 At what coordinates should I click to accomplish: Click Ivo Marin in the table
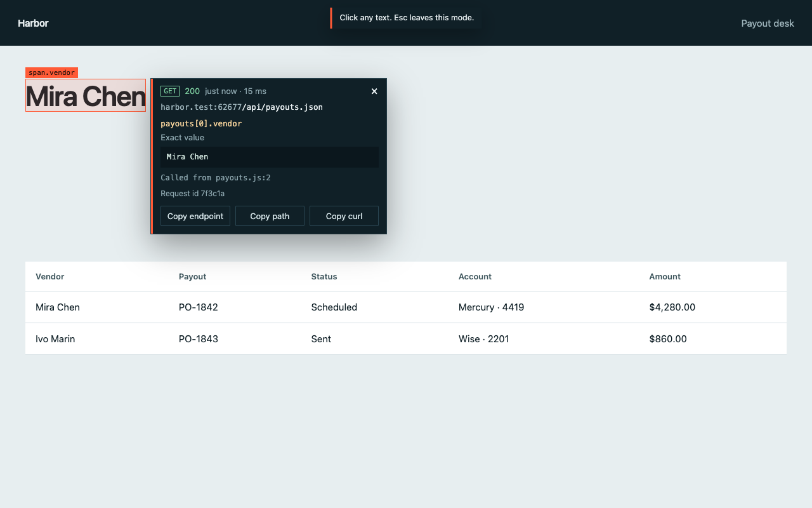[55, 339]
